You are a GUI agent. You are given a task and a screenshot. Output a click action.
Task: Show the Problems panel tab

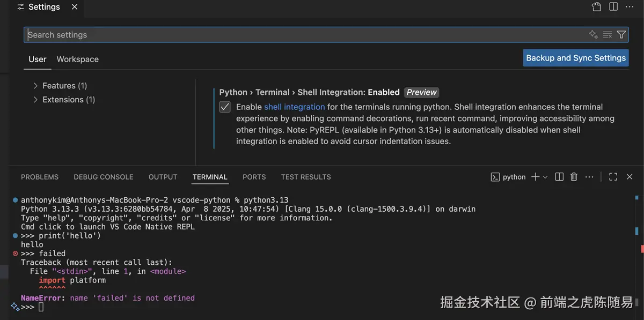point(40,177)
